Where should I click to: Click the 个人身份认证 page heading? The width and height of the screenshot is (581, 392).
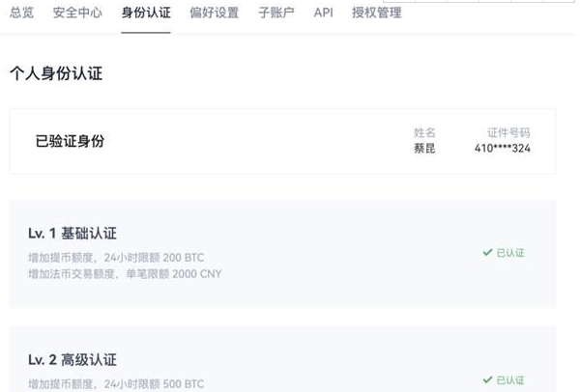point(56,73)
